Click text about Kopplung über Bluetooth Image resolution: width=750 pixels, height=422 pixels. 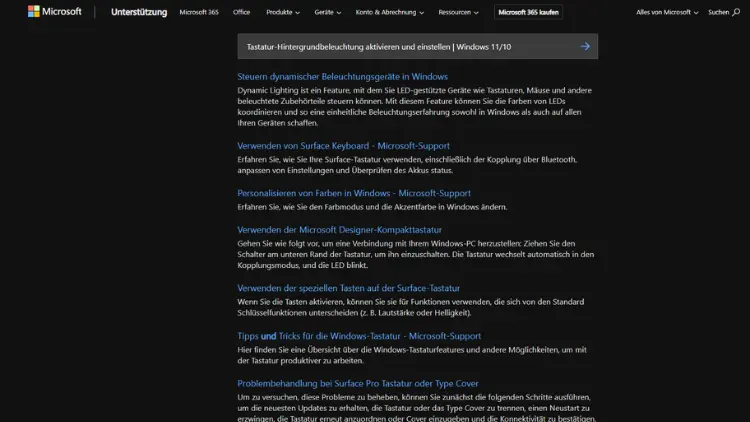tap(408, 165)
